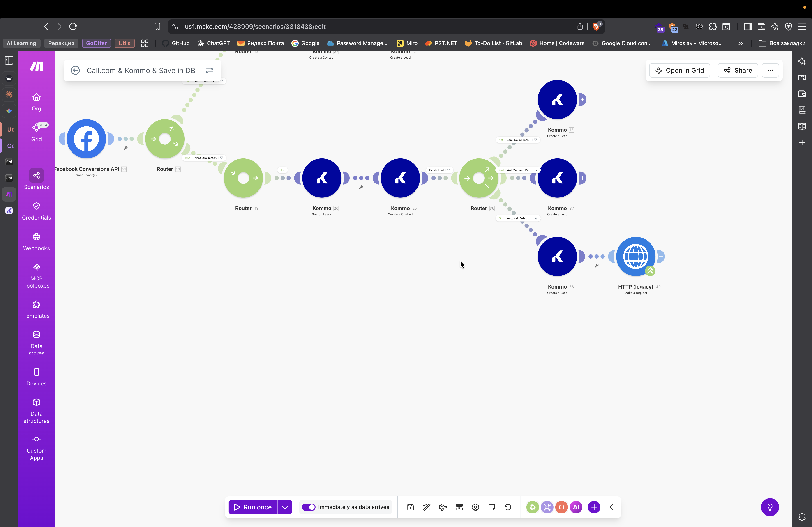
Task: Click the auto-align magic wand icon
Action: point(427,507)
